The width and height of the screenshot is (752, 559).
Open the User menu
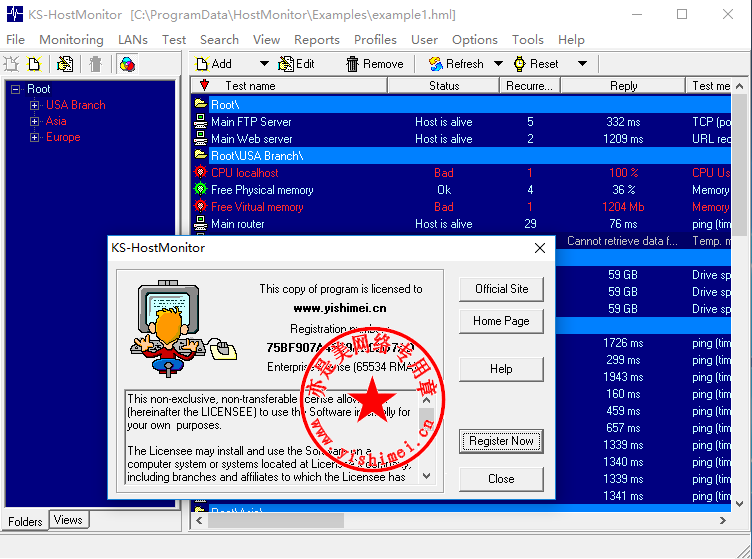pyautogui.click(x=424, y=39)
